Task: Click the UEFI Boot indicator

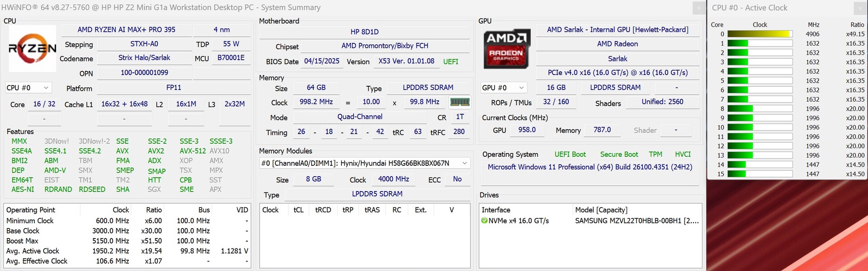Action: [570, 154]
